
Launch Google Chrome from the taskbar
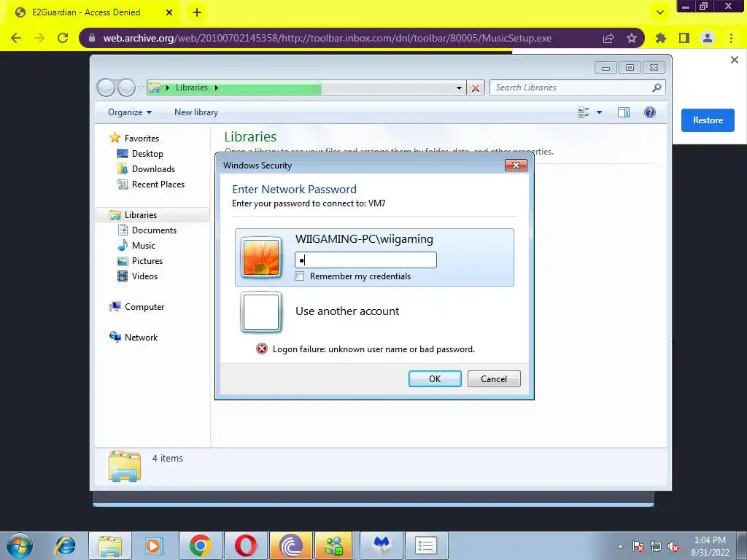pos(200,545)
